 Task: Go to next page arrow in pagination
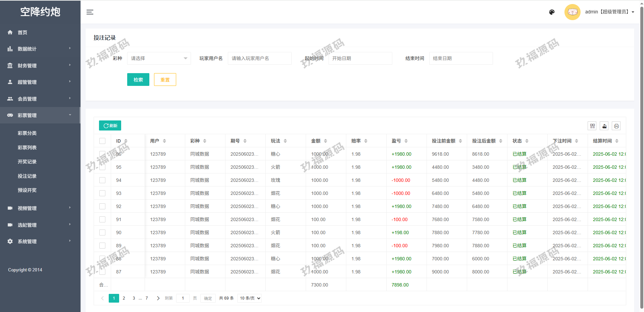tap(158, 298)
